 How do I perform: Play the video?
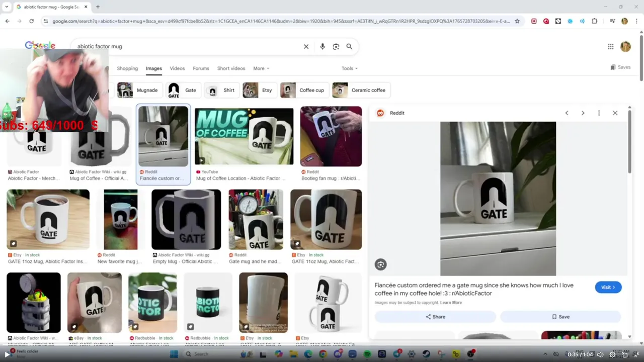click(7, 354)
